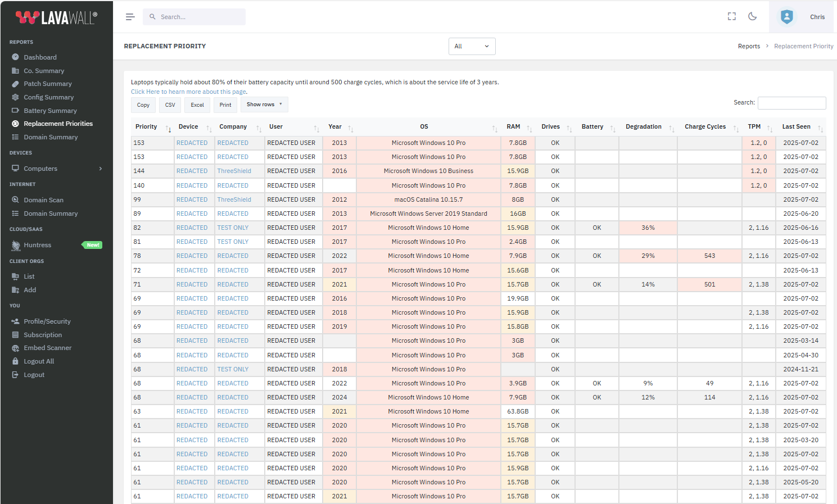Open Show rows dropdown
This screenshot has height=504, width=837.
click(x=264, y=105)
